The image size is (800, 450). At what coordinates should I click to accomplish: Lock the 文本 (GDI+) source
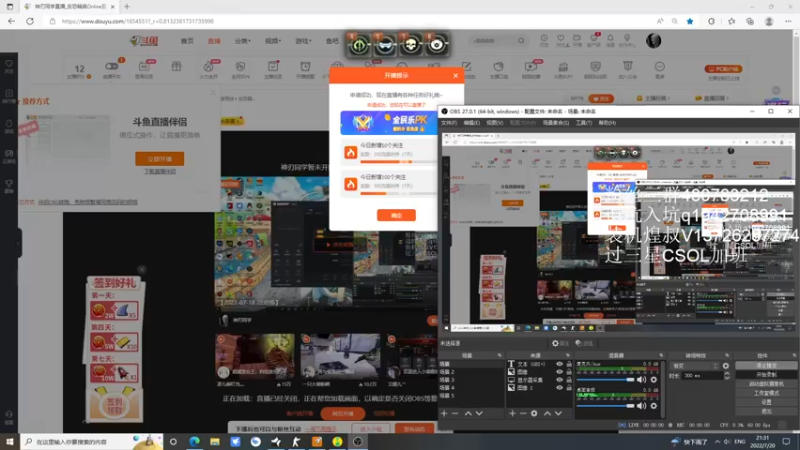[569, 364]
